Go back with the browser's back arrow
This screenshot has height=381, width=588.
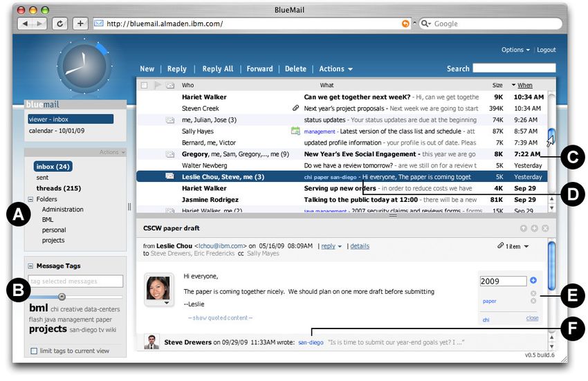coord(25,24)
